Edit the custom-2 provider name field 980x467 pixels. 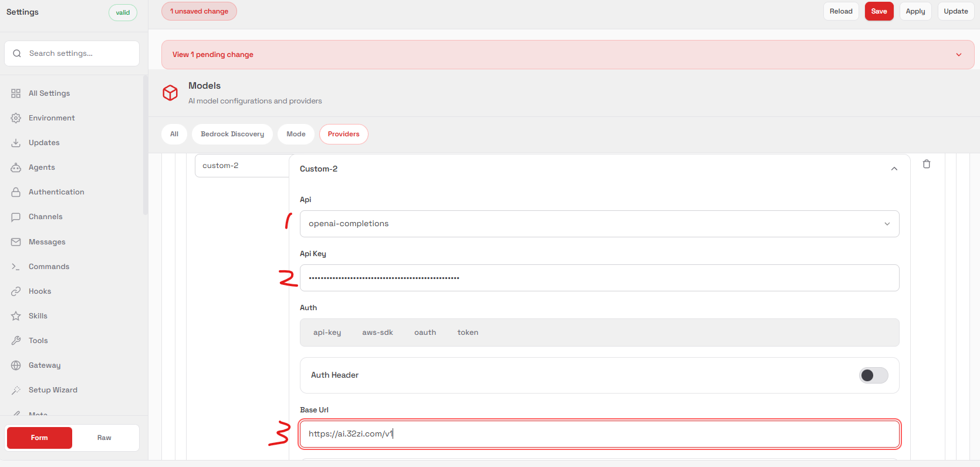click(242, 166)
